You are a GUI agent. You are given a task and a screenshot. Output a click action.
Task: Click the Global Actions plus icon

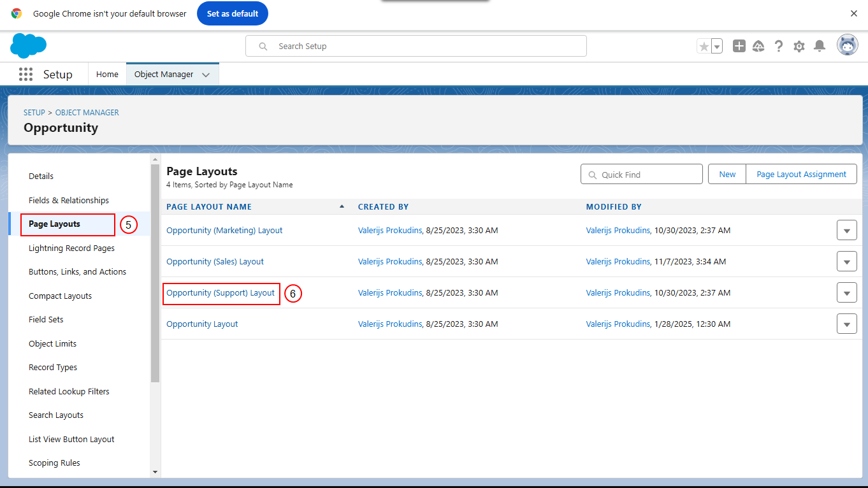tap(739, 46)
